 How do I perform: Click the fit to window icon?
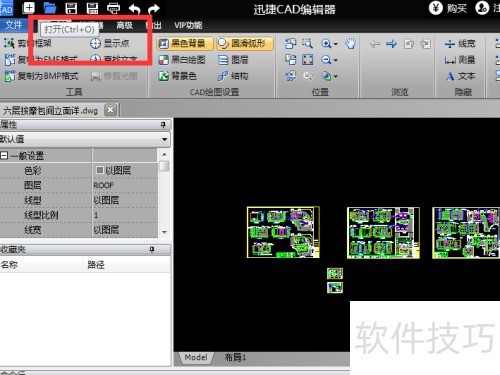pos(307,60)
